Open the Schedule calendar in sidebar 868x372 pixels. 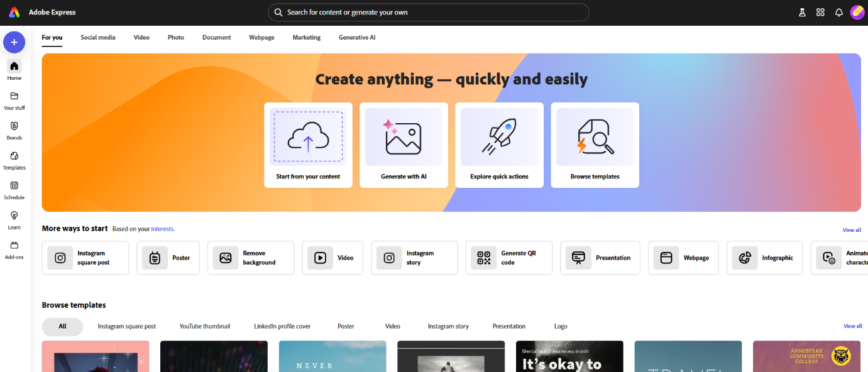(x=14, y=190)
